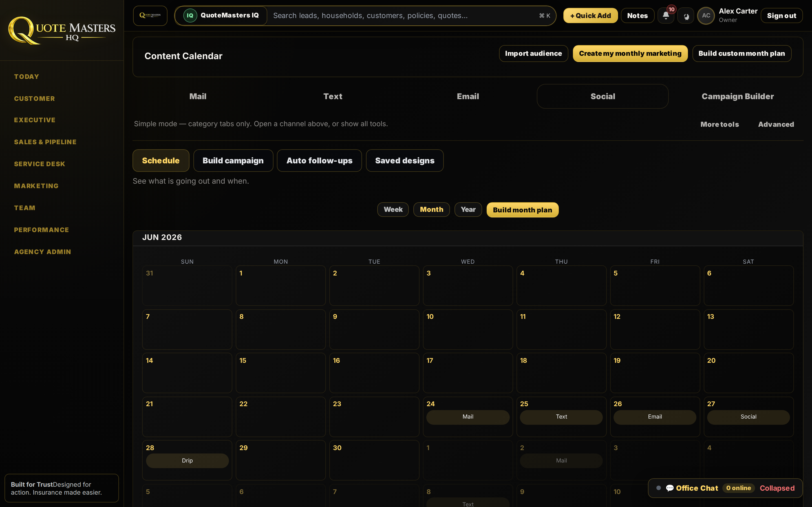Open the Social channel tab
The image size is (812, 507).
[603, 96]
